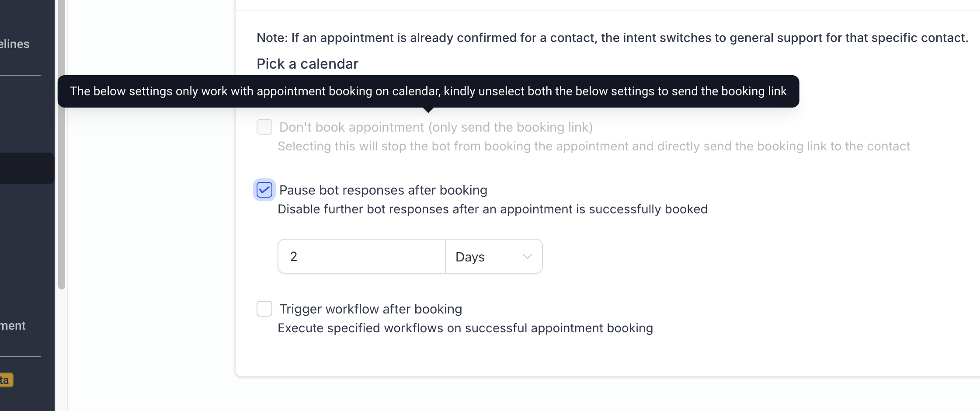Click the 'Selecting this will stop the bot' description
The height and width of the screenshot is (411, 980).
[x=594, y=146]
